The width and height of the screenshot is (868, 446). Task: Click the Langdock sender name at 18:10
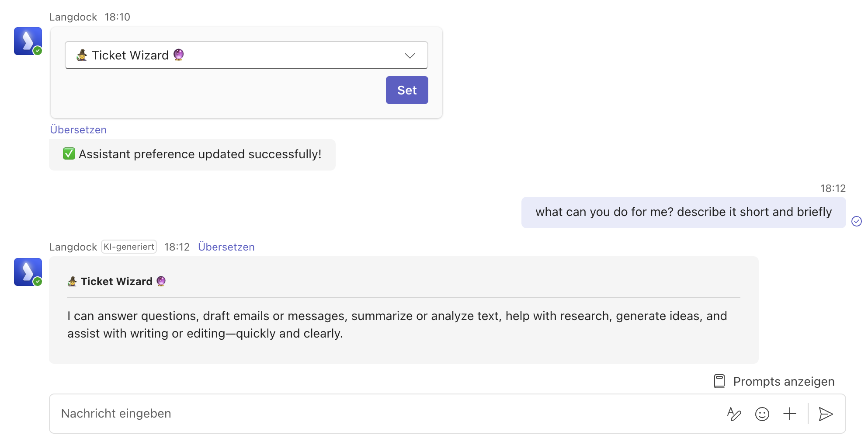coord(73,17)
